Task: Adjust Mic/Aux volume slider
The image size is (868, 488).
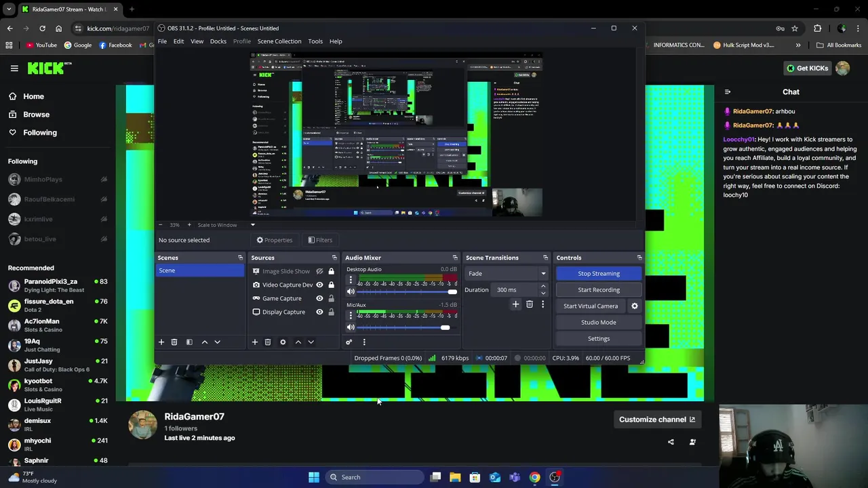Action: pyautogui.click(x=407, y=328)
